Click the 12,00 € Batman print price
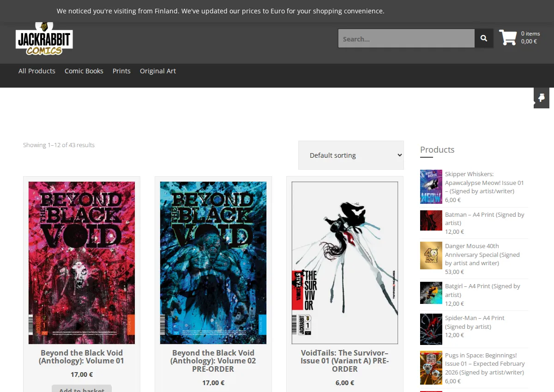 coord(454,232)
